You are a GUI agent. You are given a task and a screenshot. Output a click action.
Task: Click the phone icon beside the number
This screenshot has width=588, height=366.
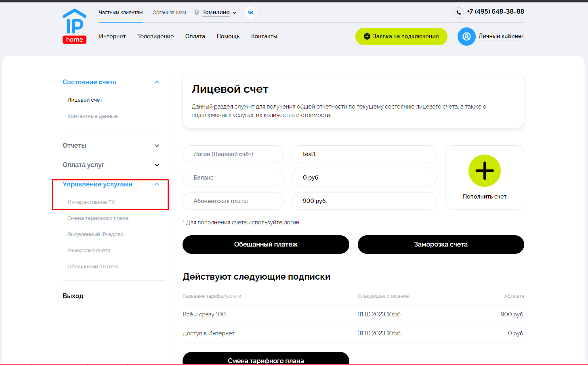(458, 13)
